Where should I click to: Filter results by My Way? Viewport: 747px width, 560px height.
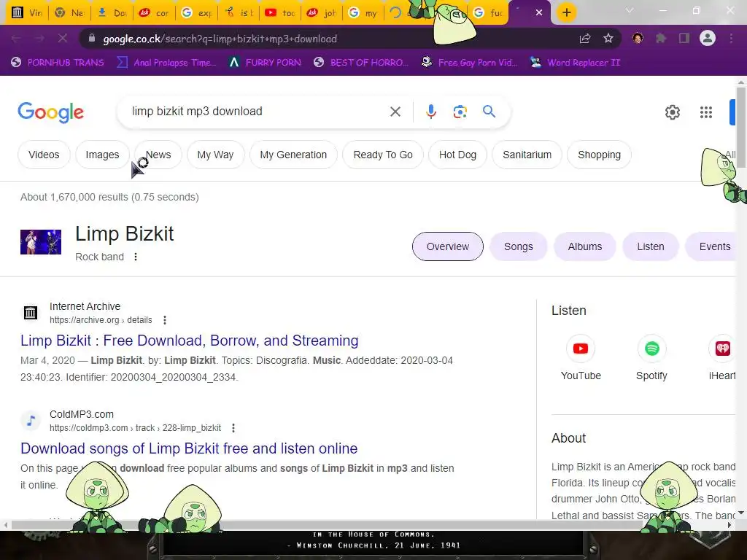click(215, 155)
